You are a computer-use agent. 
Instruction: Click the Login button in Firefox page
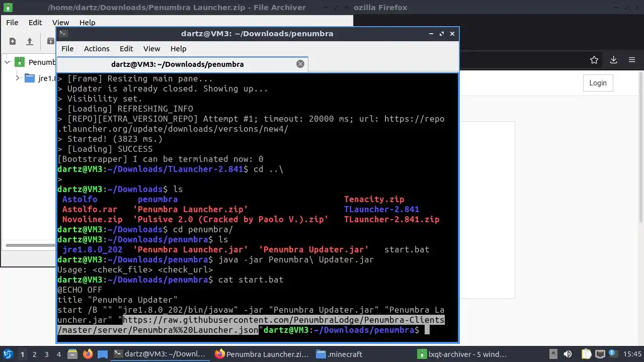(598, 83)
